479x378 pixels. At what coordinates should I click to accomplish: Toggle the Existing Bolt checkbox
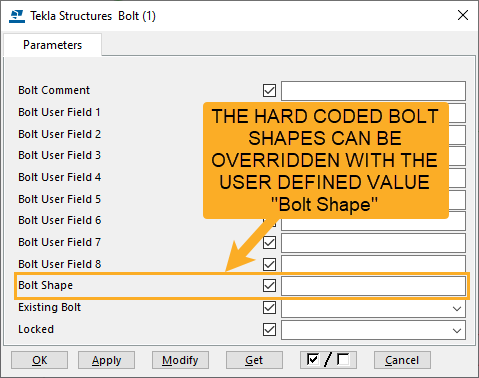point(269,307)
